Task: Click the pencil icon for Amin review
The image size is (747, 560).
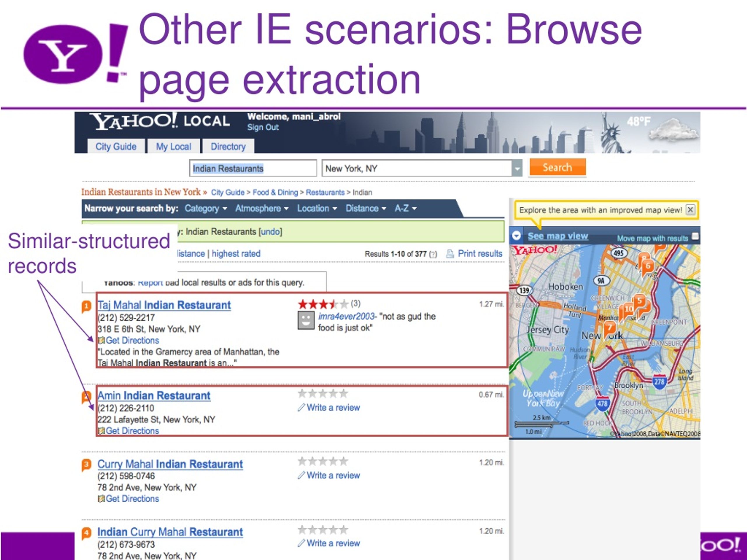Action: pos(301,407)
